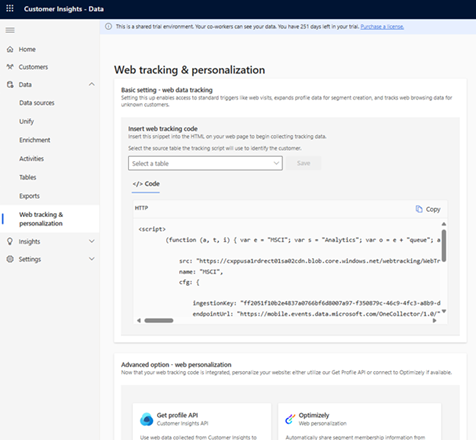
Task: Click the Customers icon in sidebar
Action: pos(10,67)
